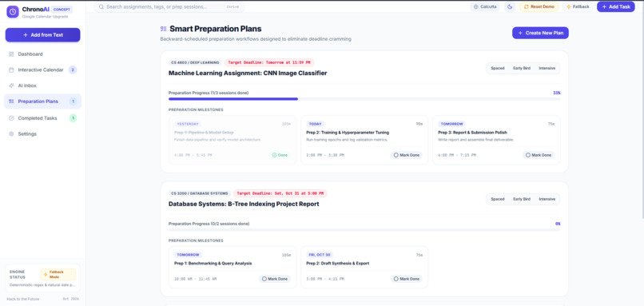
Task: Click the Completed Tasks checkmark icon
Action: [x=11, y=118]
